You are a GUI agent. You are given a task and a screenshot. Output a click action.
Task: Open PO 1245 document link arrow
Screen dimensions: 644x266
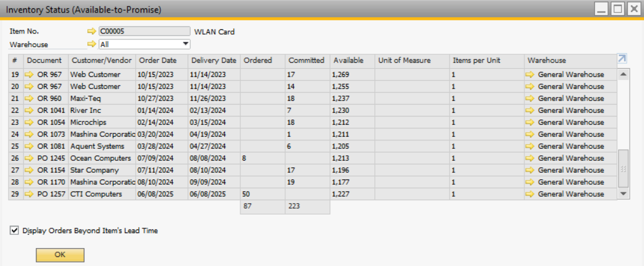pos(29,158)
